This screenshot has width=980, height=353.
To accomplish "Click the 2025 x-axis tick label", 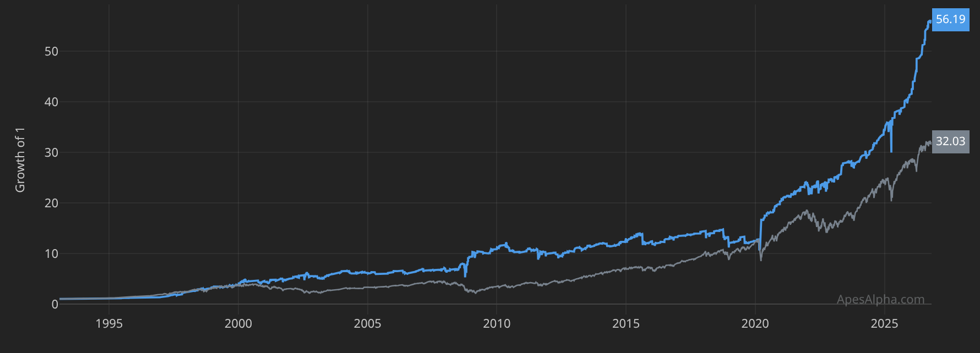I will [884, 324].
